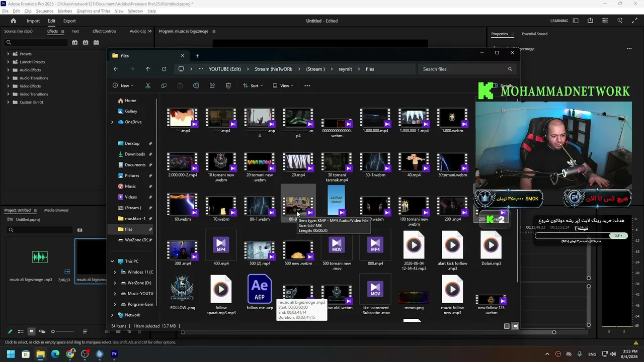Viewport: 644px width, 362px height.
Task: Select the follow me .aep file
Action: coord(260,294)
